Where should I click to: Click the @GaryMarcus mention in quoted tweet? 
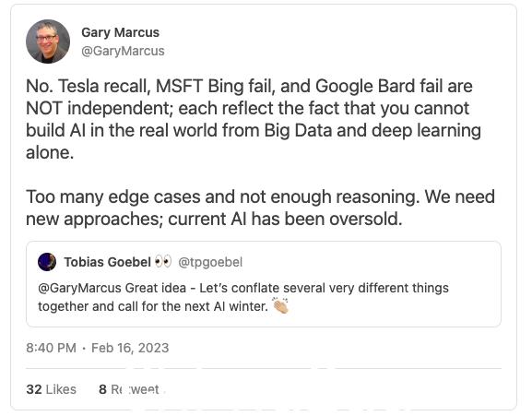point(79,288)
